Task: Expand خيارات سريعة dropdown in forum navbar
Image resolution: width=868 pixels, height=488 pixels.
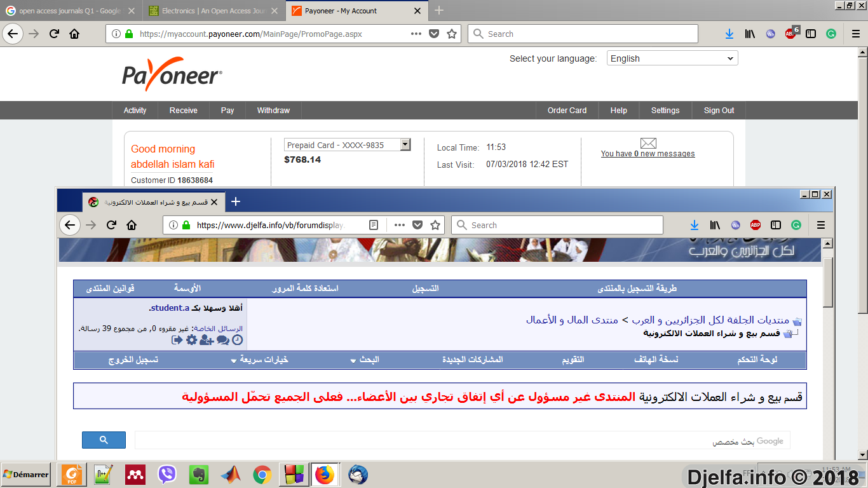Action: (261, 360)
